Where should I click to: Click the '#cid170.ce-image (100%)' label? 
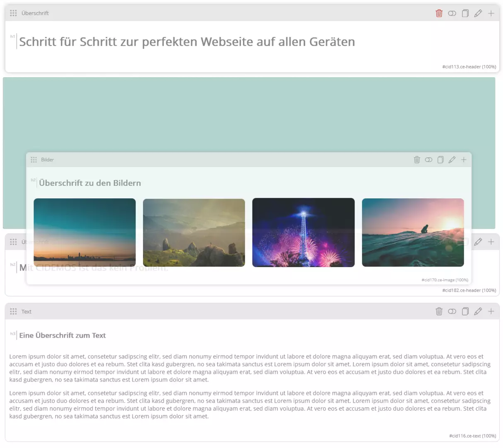[445, 280]
